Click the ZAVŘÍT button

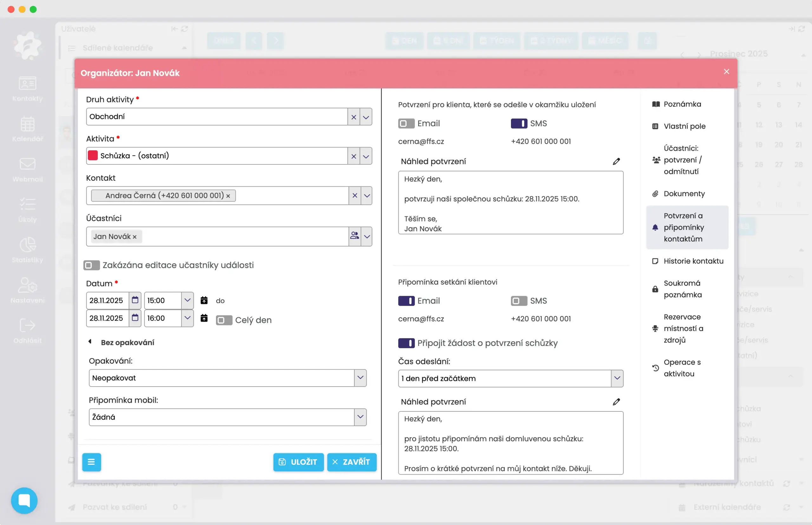pyautogui.click(x=351, y=462)
